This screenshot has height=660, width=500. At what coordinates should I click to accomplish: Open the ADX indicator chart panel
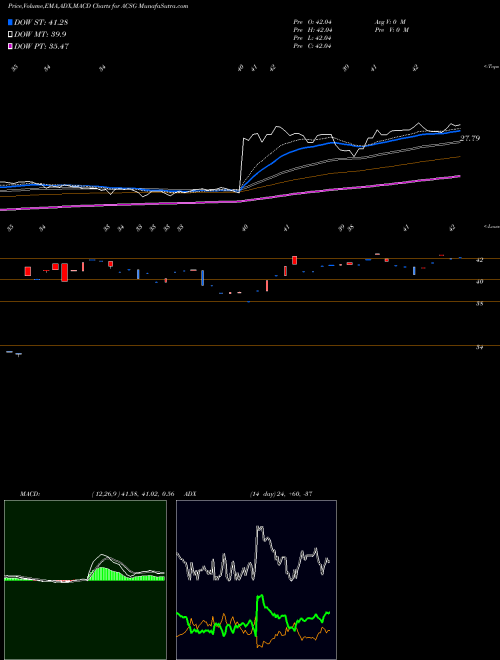point(256,580)
